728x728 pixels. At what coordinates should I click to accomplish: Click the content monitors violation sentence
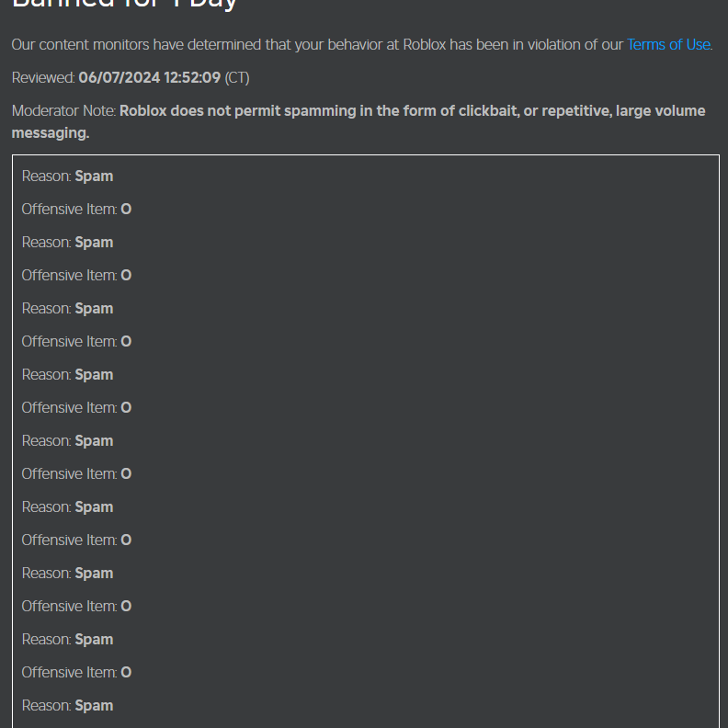[x=362, y=44]
